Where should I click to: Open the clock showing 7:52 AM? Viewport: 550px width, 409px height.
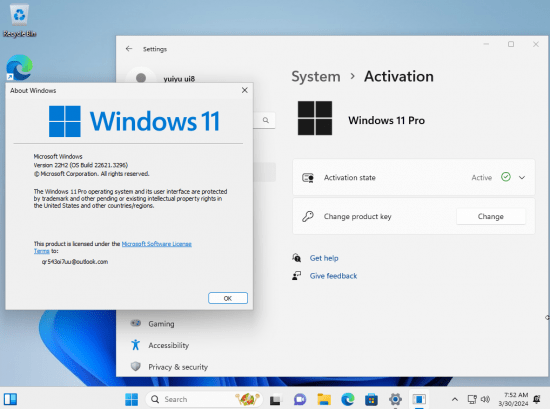point(513,399)
